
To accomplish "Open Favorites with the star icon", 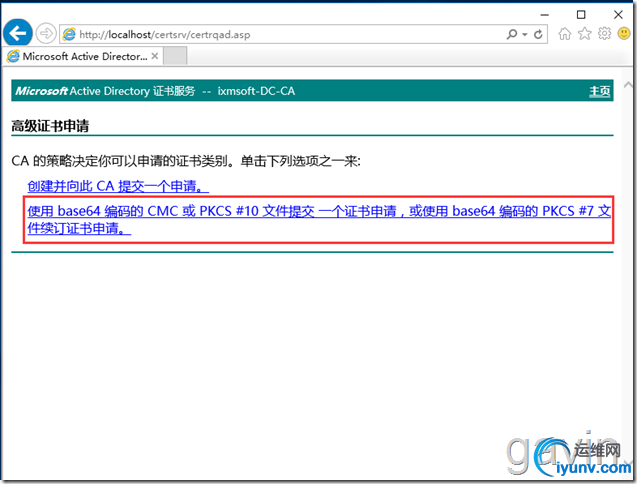I will pyautogui.click(x=585, y=34).
